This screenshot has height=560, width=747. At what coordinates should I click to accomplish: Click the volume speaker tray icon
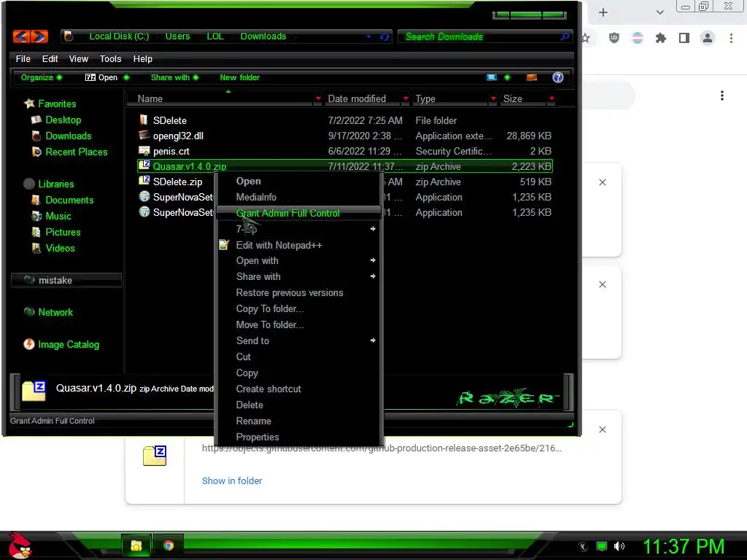pos(619,546)
